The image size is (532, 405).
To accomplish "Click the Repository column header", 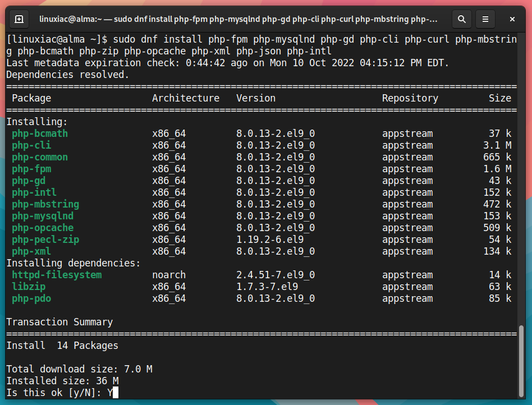I will pyautogui.click(x=410, y=98).
